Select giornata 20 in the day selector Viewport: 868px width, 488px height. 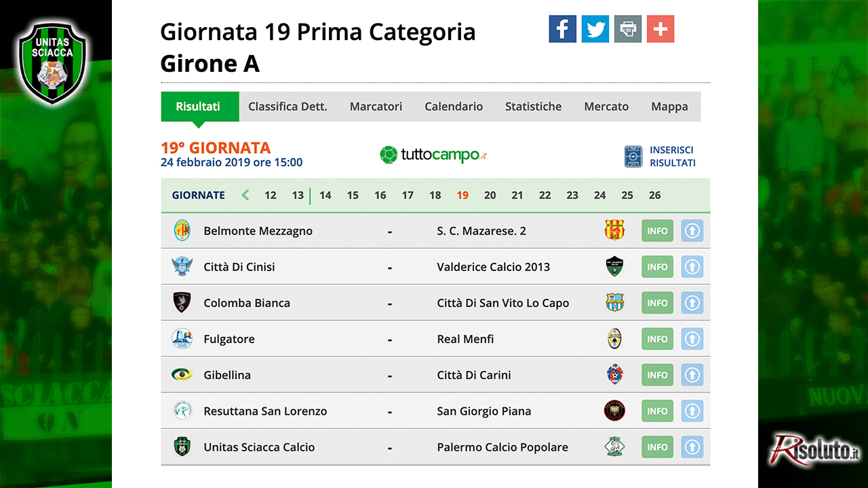tap(490, 195)
